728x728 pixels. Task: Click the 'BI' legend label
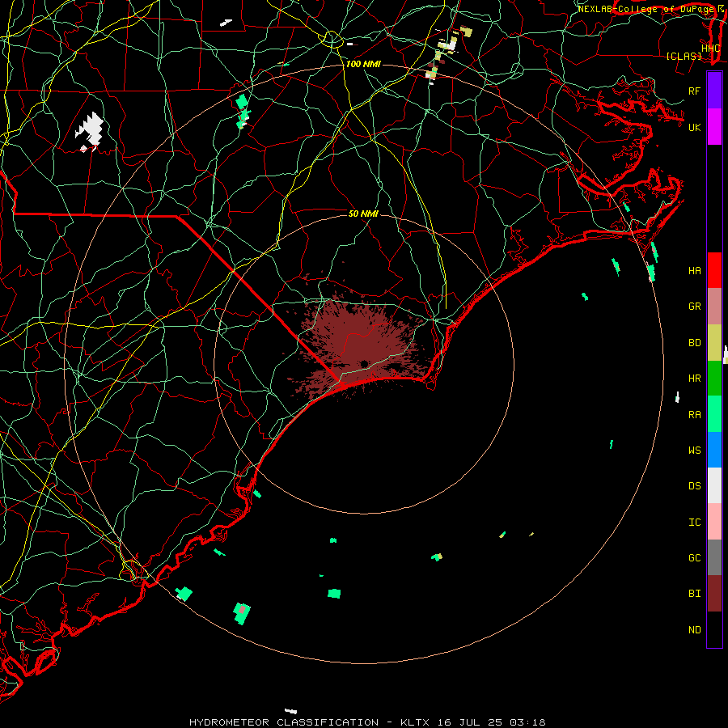coord(694,594)
